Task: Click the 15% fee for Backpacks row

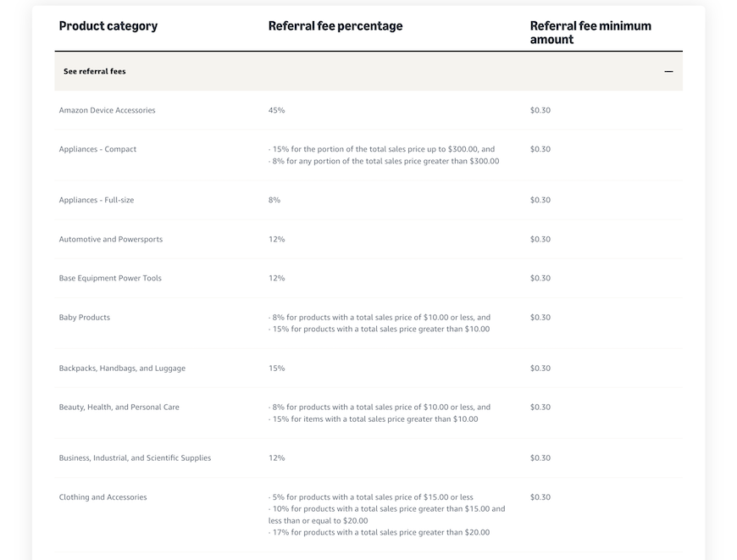Action: point(277,369)
